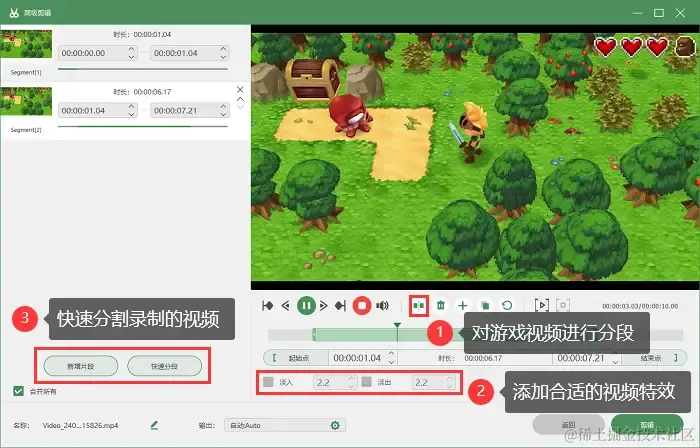Set 起始点 start point bracket button

click(296, 358)
